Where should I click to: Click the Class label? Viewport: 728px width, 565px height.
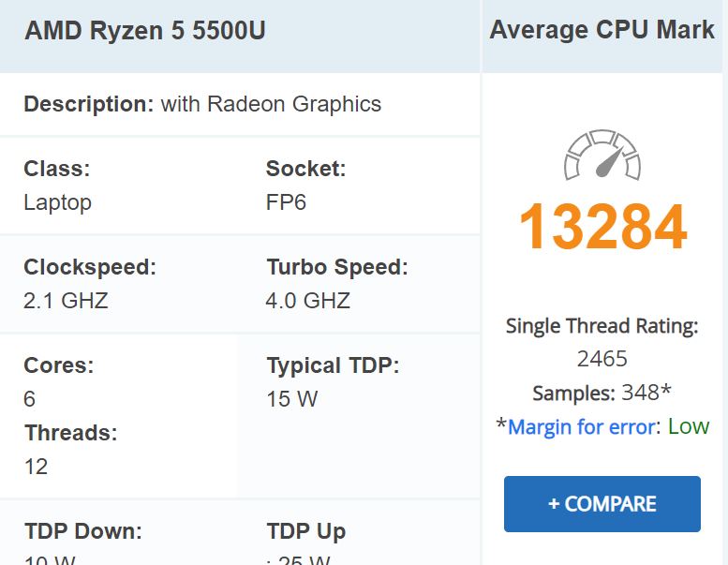point(56,169)
